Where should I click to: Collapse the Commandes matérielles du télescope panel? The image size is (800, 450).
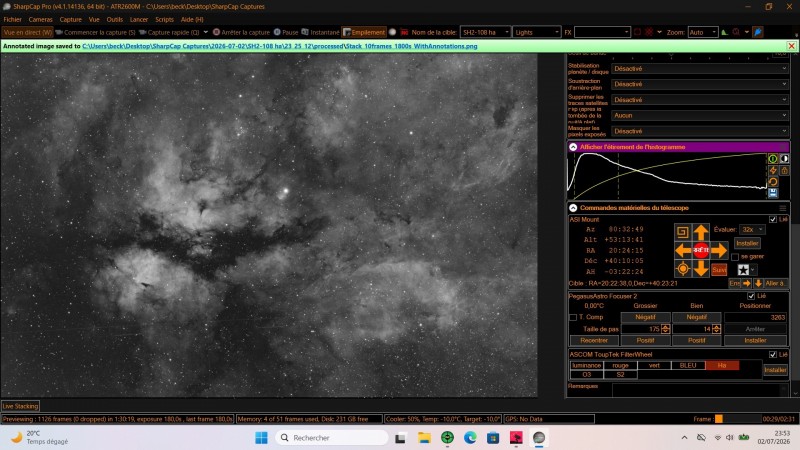pyautogui.click(x=573, y=208)
